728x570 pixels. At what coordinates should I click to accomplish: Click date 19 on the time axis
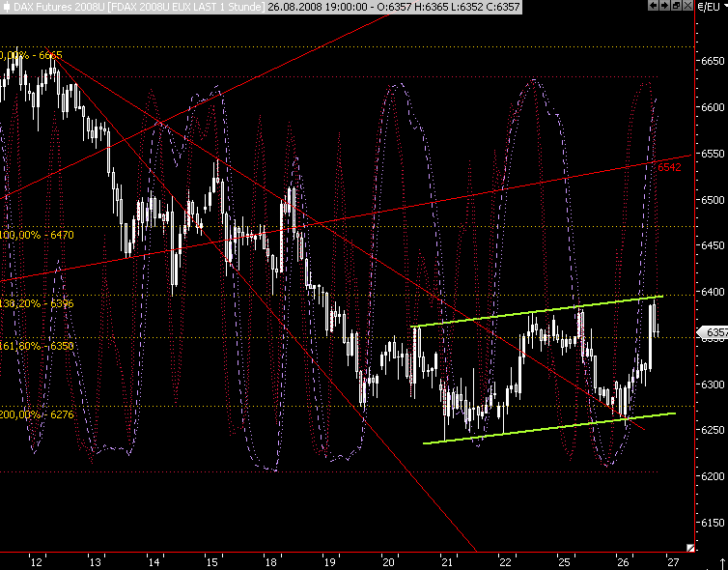pos(329,562)
